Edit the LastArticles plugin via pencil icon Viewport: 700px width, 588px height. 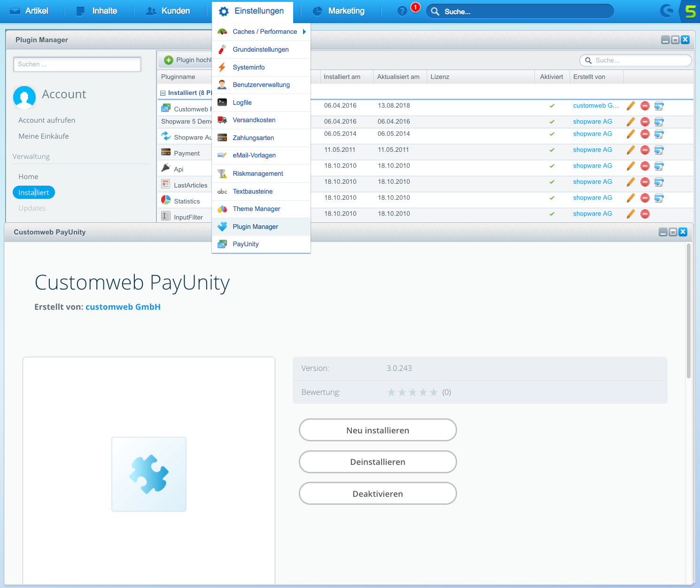pos(631,182)
